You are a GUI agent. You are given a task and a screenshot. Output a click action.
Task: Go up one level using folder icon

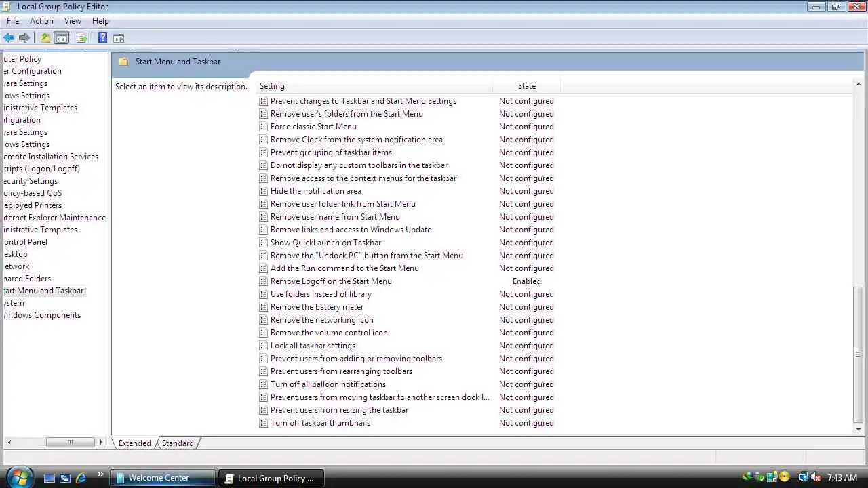click(x=45, y=38)
